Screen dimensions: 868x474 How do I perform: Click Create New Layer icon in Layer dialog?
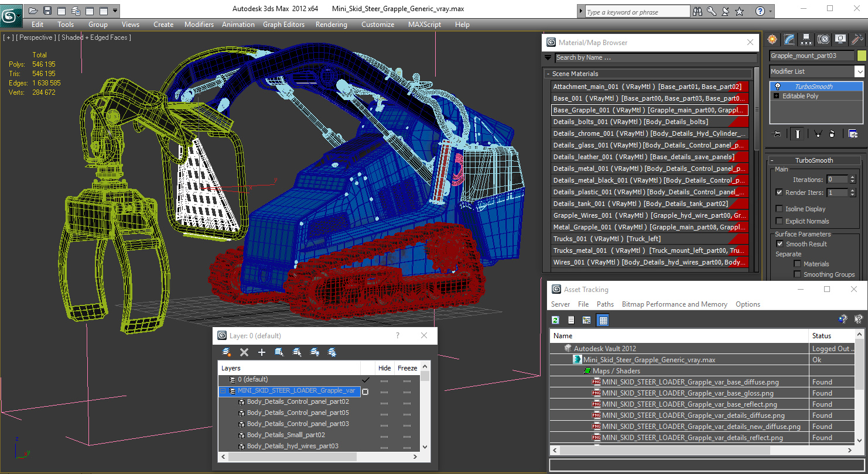227,352
